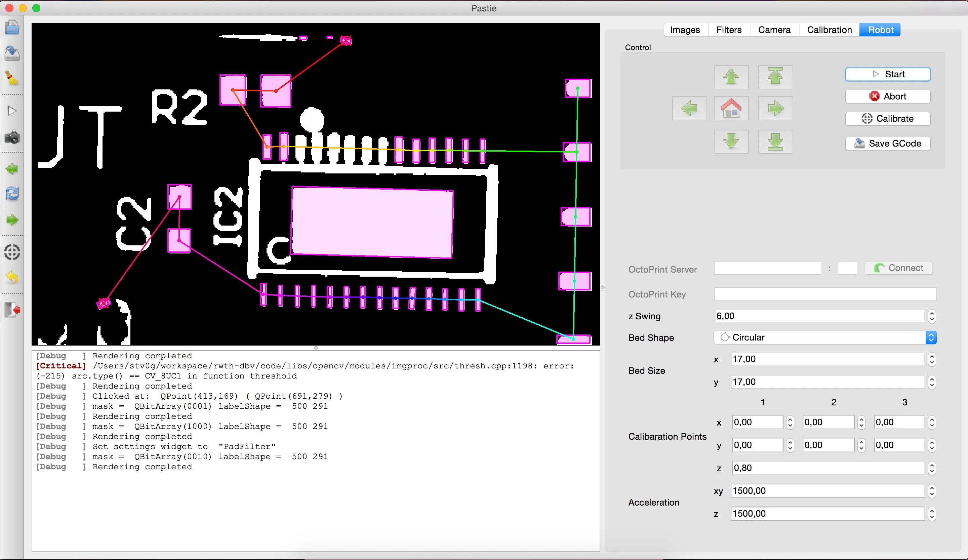Switch to the Calibration tab
This screenshot has width=968, height=560.
pyautogui.click(x=829, y=30)
